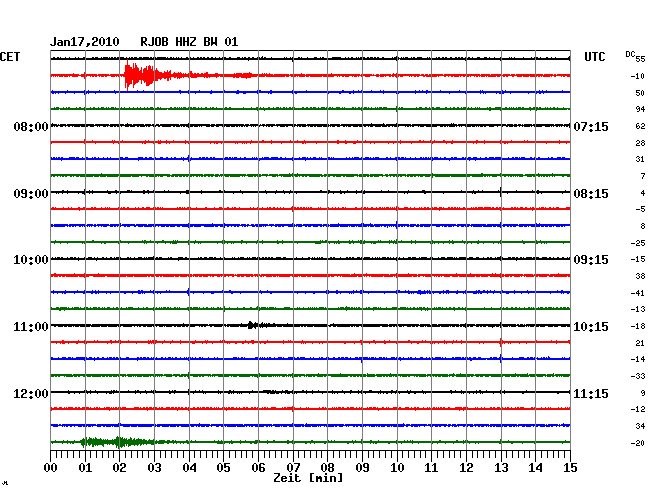Select the DC offset value 9
The height and width of the screenshot is (494, 650).
(x=643, y=393)
